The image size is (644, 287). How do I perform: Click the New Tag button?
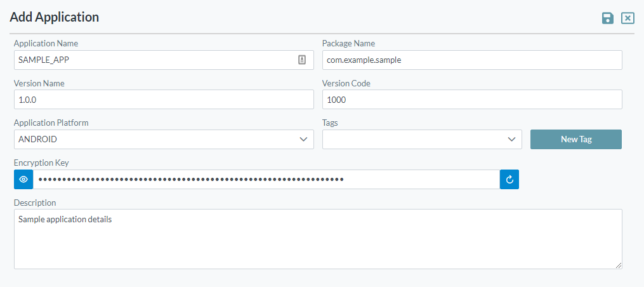click(575, 139)
